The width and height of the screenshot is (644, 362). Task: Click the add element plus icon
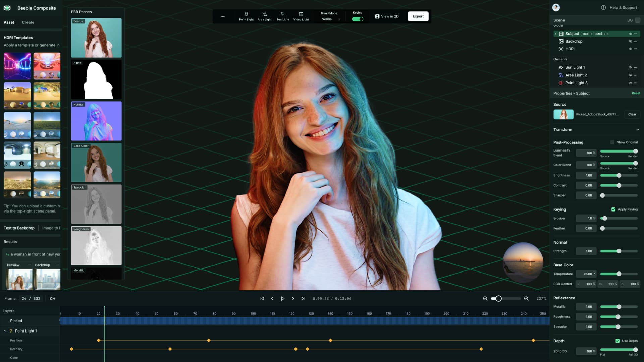click(223, 16)
